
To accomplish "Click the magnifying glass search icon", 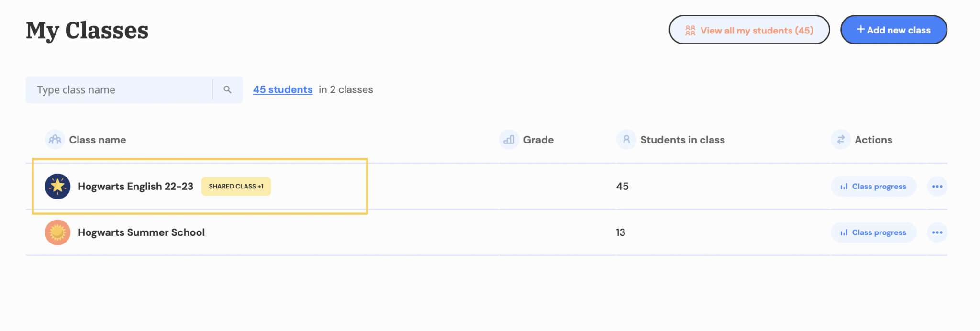I will 227,89.
